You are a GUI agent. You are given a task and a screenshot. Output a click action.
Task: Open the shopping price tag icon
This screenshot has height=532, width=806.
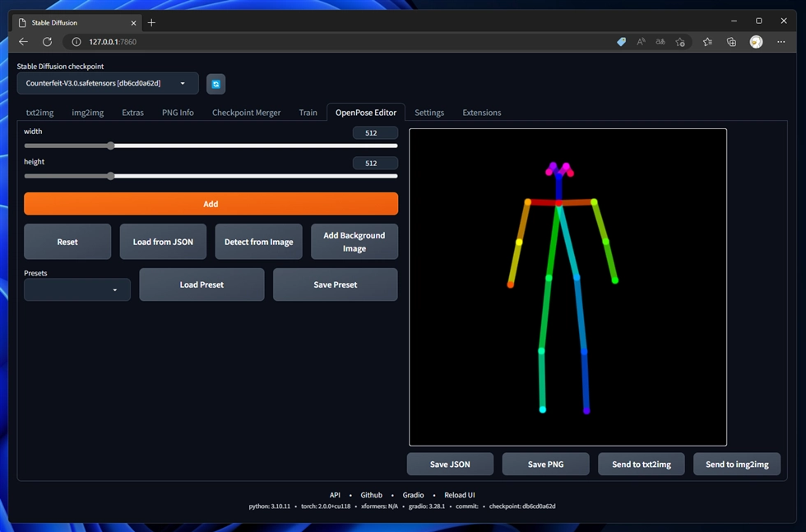pos(622,42)
